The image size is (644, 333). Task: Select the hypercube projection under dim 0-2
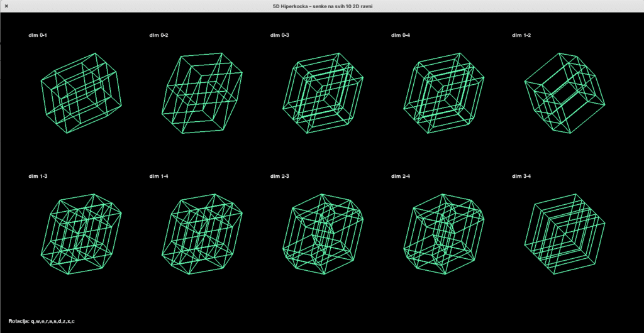tap(202, 93)
